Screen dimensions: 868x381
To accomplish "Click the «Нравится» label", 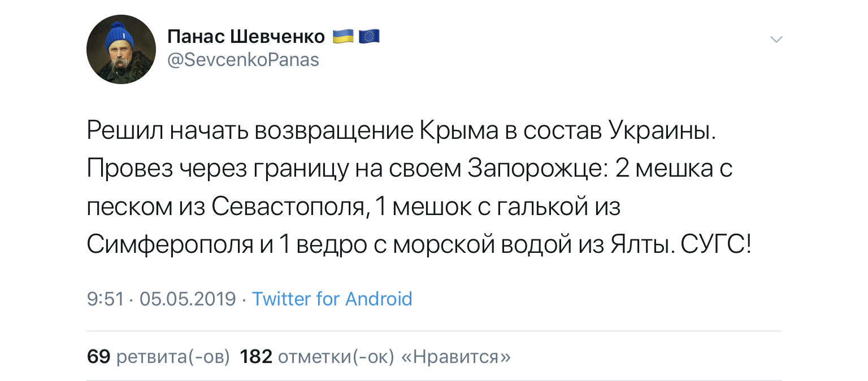I will click(456, 357).
